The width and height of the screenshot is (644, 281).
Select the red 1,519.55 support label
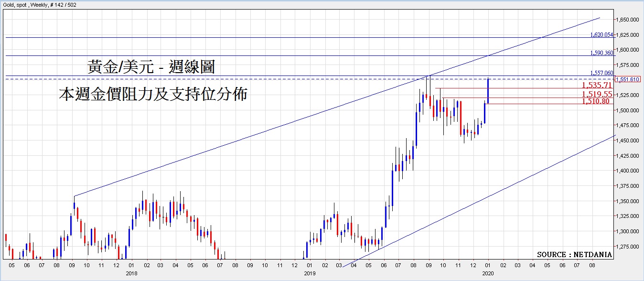(x=597, y=95)
